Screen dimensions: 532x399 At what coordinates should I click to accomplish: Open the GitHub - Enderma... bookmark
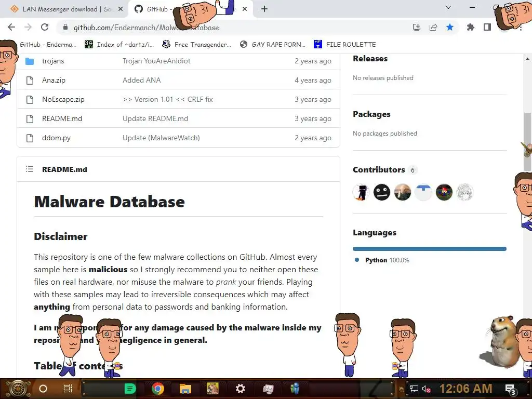point(47,45)
